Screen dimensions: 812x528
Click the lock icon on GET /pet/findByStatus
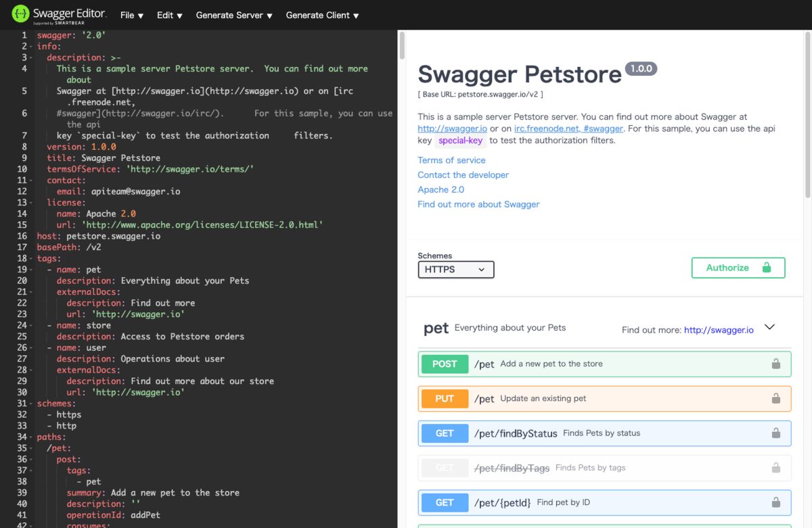tap(776, 433)
